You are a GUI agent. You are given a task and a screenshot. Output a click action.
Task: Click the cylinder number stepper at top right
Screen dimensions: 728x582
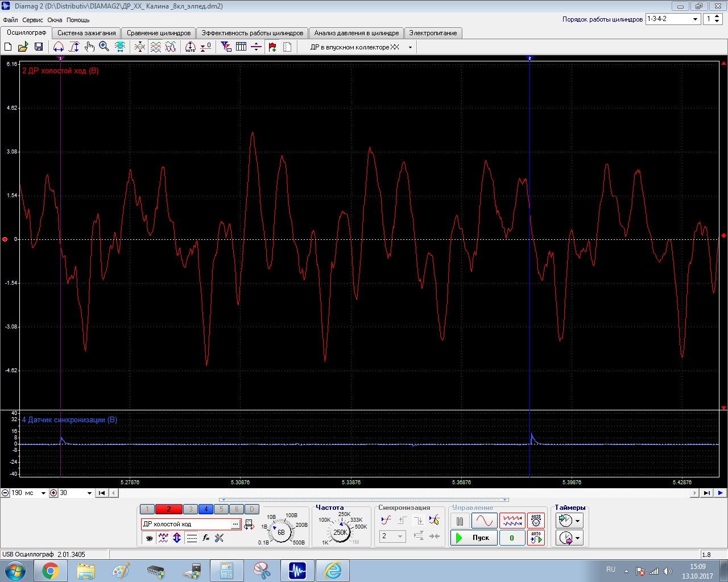coord(717,19)
